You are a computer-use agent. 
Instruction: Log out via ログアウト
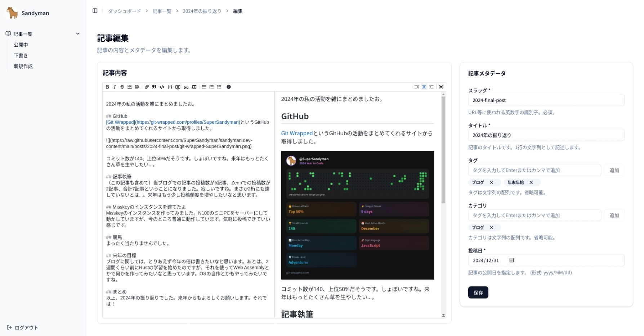(x=23, y=327)
